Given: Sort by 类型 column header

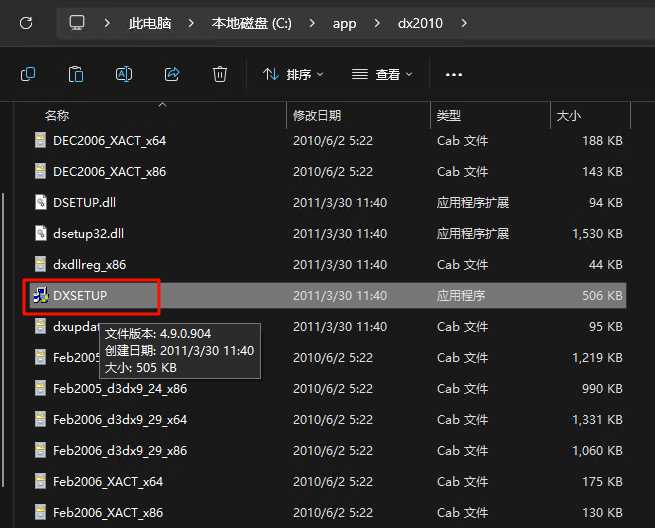Looking at the screenshot, I should click(449, 115).
